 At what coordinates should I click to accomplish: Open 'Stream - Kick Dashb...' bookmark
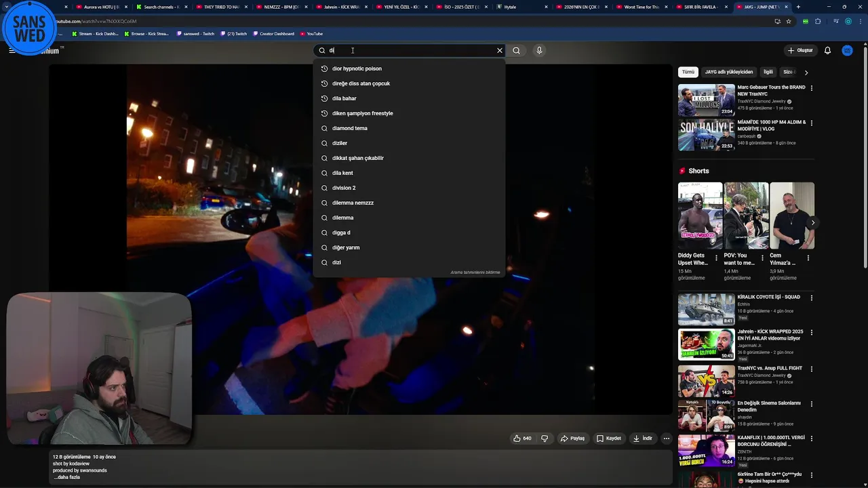(94, 33)
